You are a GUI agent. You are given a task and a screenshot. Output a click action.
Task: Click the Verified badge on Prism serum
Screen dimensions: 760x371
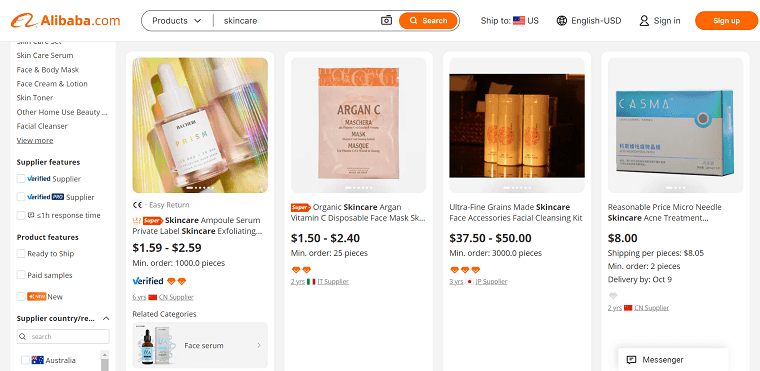148,281
